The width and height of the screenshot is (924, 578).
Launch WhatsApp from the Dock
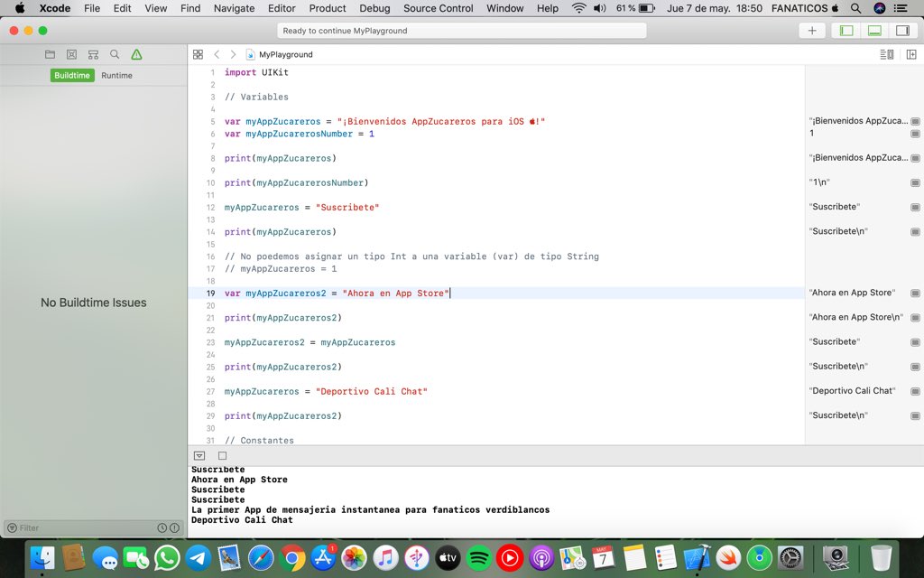(167, 557)
